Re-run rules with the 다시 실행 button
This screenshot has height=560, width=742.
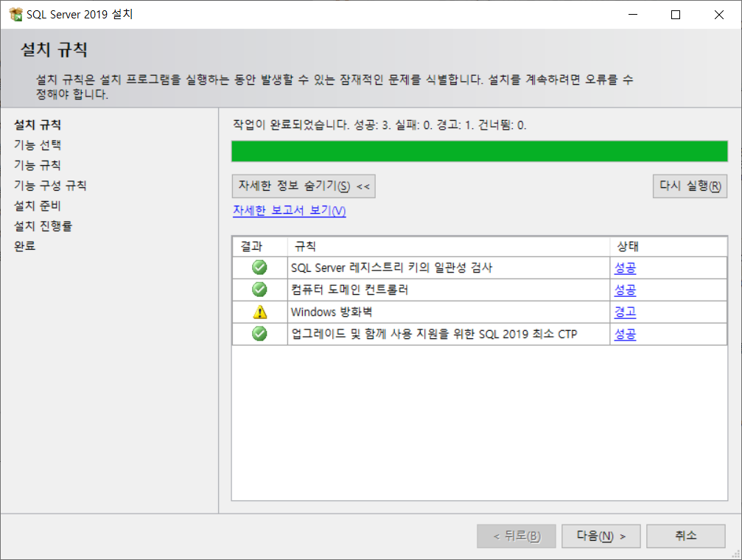pos(690,186)
